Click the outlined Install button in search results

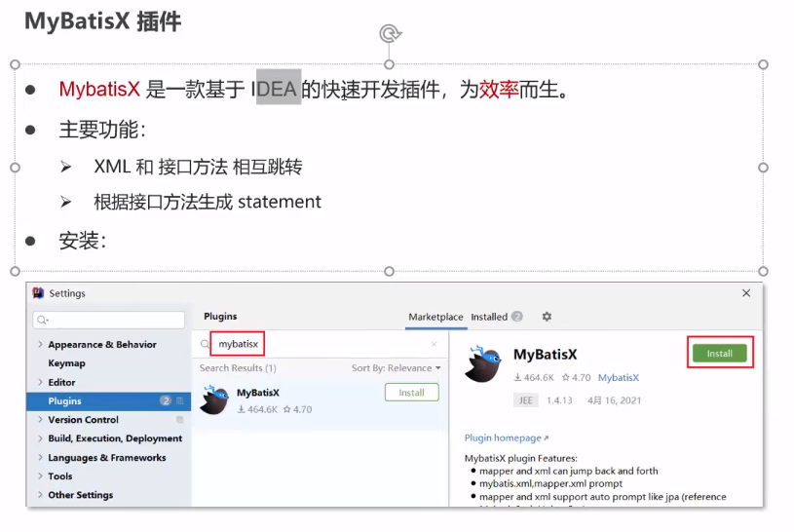[x=412, y=393]
